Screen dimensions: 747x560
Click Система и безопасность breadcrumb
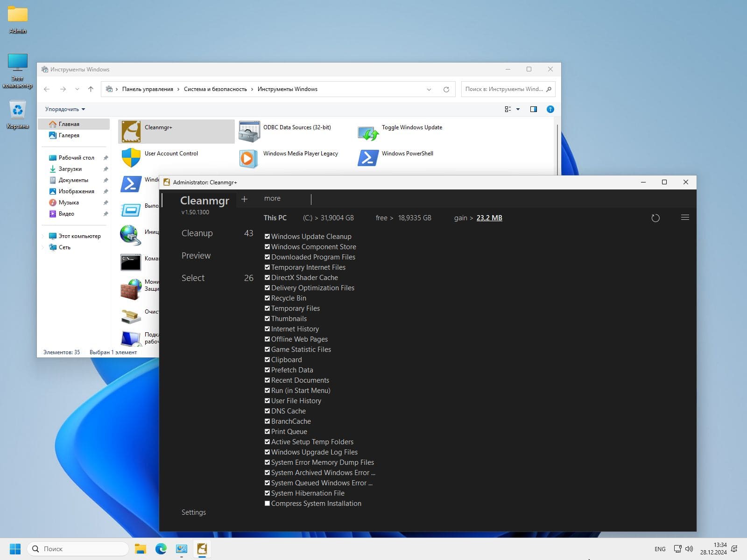click(x=215, y=89)
